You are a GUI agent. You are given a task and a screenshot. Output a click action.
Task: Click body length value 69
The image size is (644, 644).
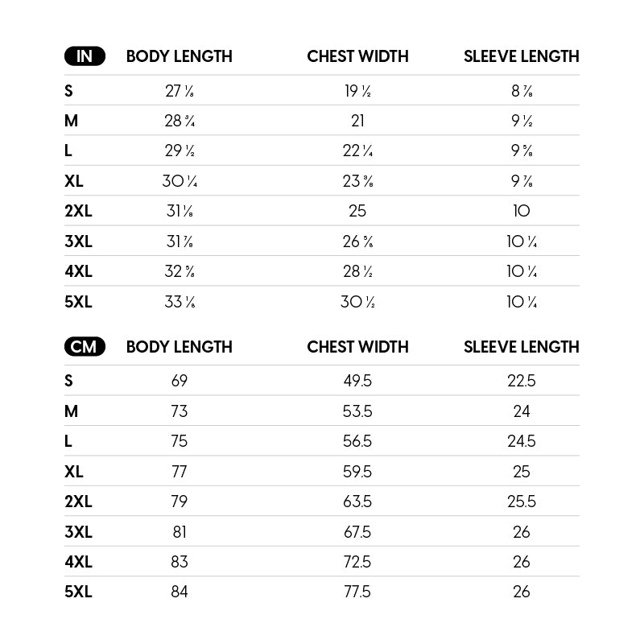(180, 381)
